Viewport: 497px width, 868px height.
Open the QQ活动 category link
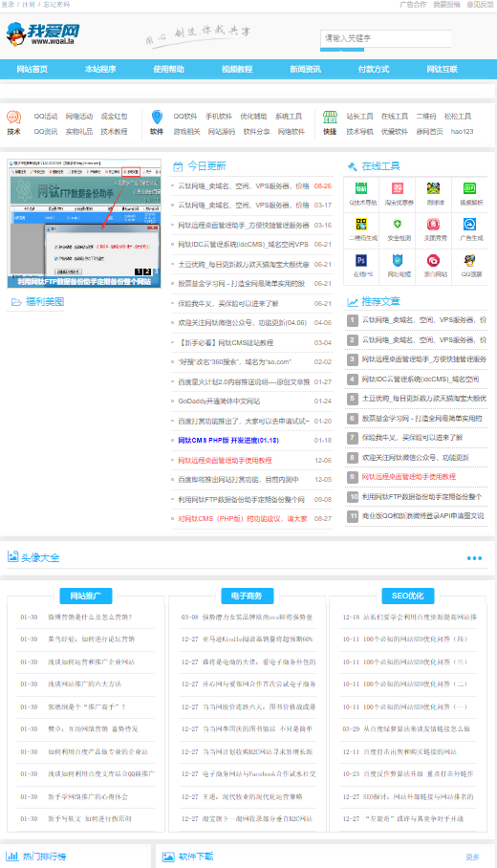[x=46, y=117]
